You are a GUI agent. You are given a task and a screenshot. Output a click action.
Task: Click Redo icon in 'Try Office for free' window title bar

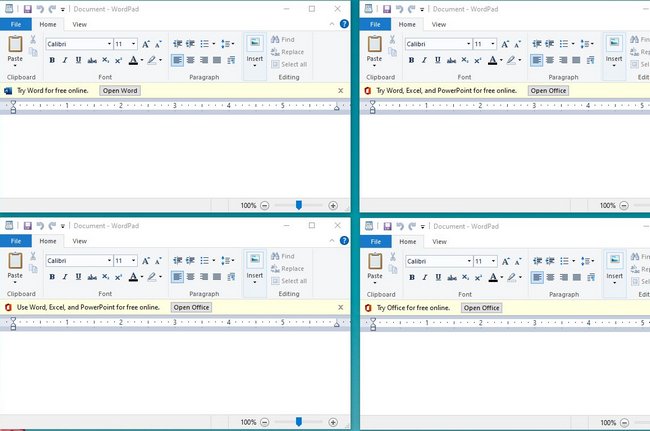[x=412, y=226]
